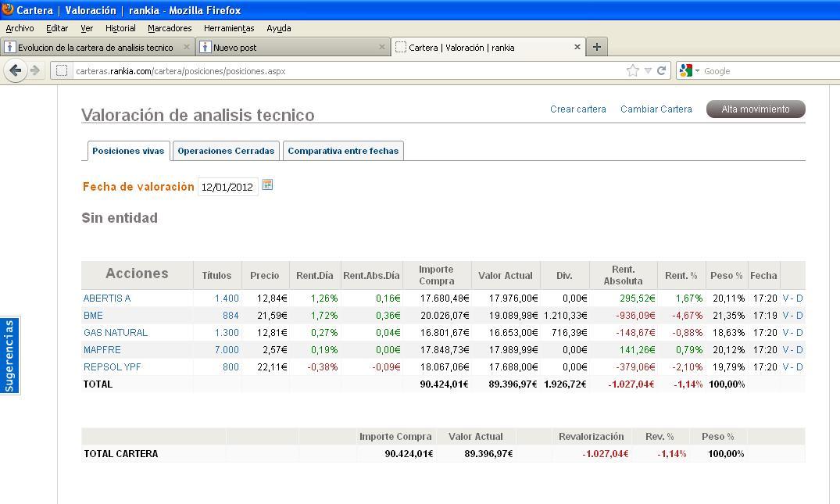Viewport: 840px width, 504px height.
Task: Open the MAPFRE stock link
Action: point(102,350)
